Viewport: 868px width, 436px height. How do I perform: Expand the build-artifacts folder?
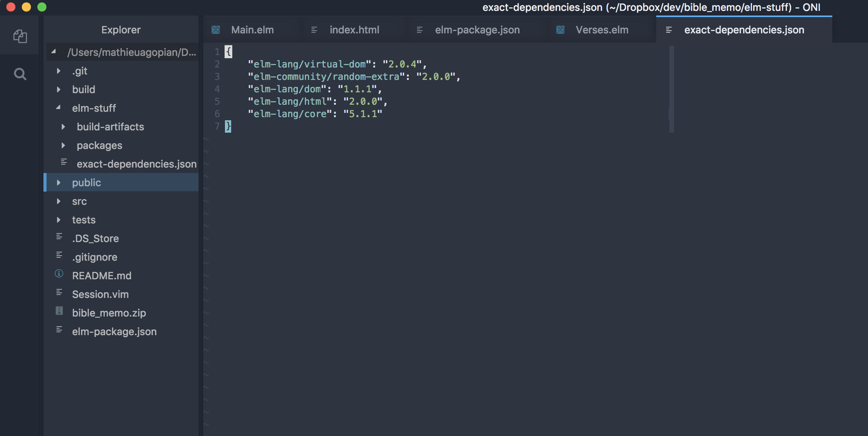63,126
